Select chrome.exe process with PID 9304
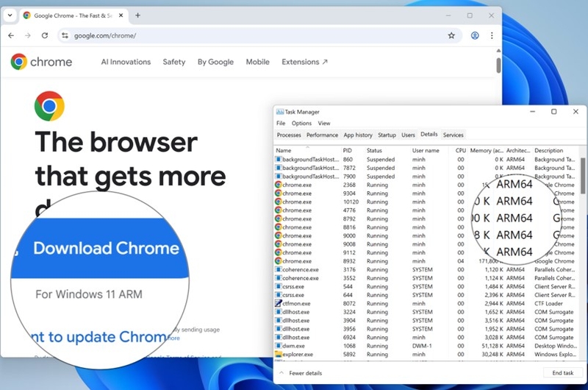This screenshot has width=588, height=390. [x=427, y=194]
